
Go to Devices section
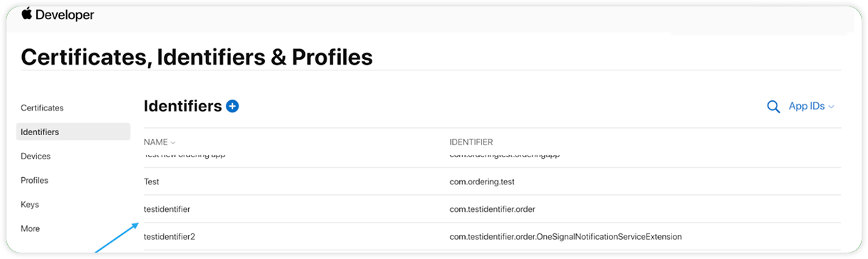(36, 157)
